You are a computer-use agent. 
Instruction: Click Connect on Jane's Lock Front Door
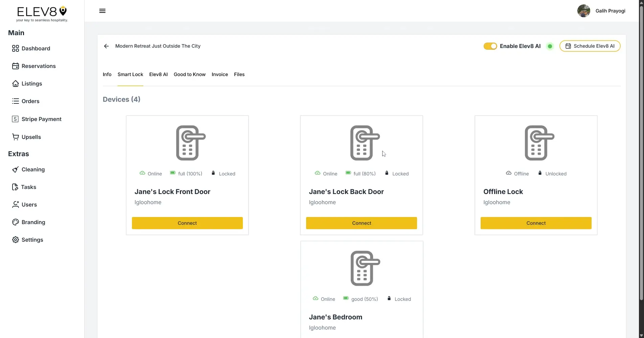click(187, 223)
